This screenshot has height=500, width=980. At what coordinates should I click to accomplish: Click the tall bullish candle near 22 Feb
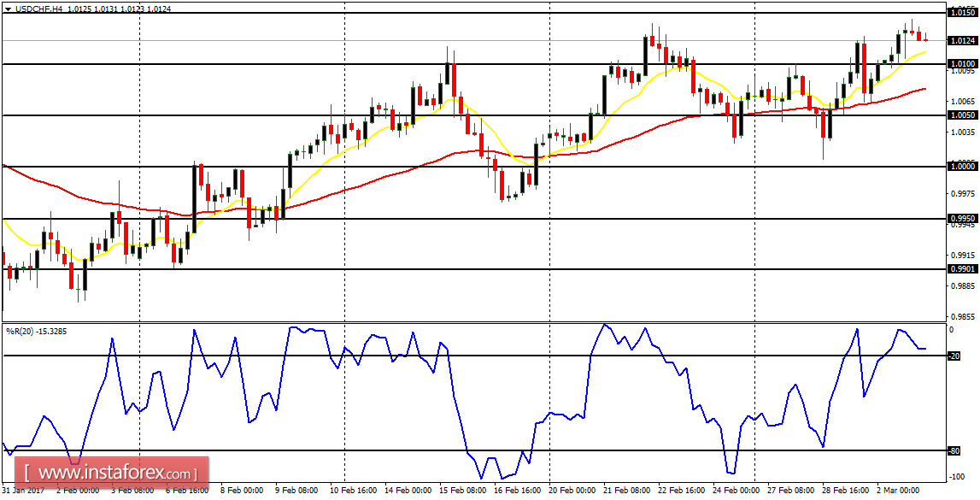click(x=645, y=51)
